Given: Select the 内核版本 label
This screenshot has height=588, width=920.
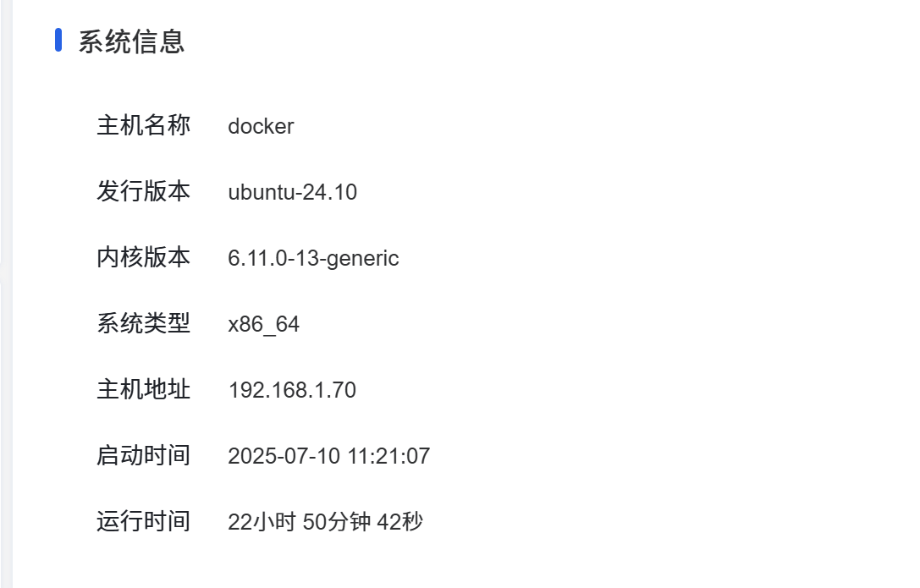Looking at the screenshot, I should tap(144, 257).
